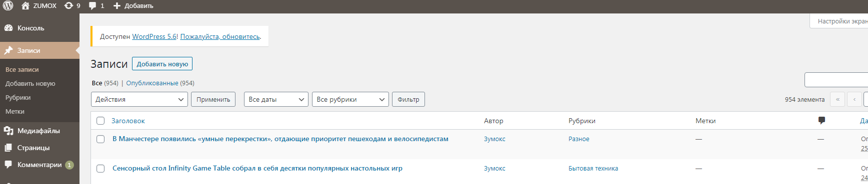Click the posts search input field

pos(836,80)
